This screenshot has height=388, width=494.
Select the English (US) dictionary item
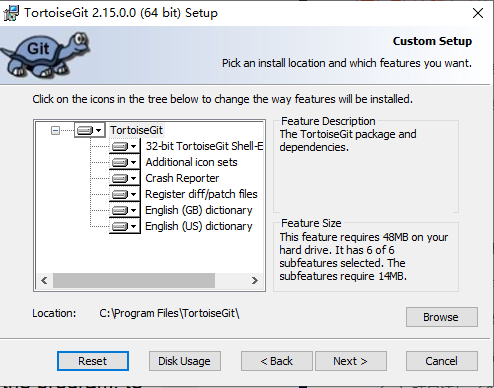click(x=199, y=226)
